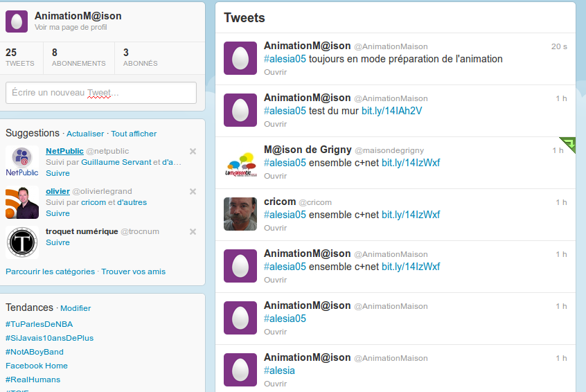This screenshot has height=392, width=586.
Task: View the 8 Abonnements count
Action: pos(78,57)
